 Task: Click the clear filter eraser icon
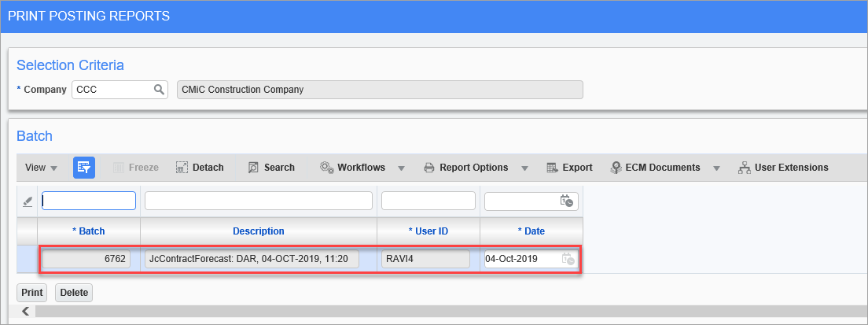click(x=27, y=201)
